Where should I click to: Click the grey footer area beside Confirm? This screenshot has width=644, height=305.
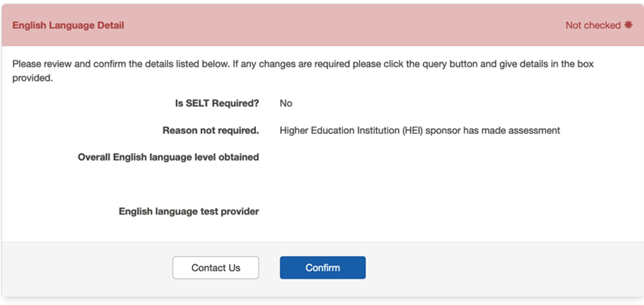click(499, 268)
